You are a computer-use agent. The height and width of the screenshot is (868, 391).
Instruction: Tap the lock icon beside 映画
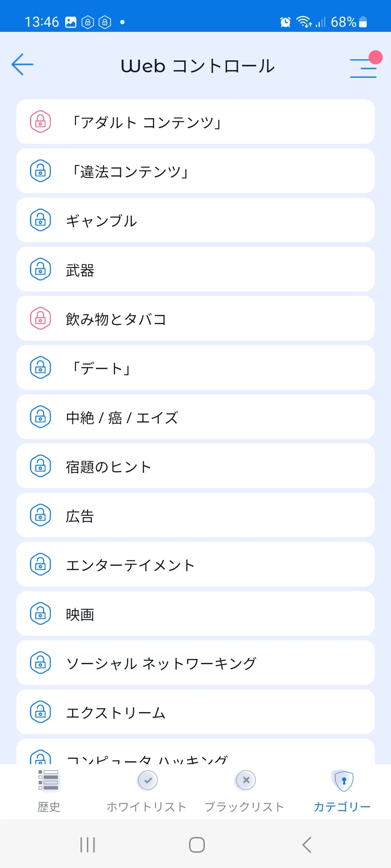pos(40,613)
